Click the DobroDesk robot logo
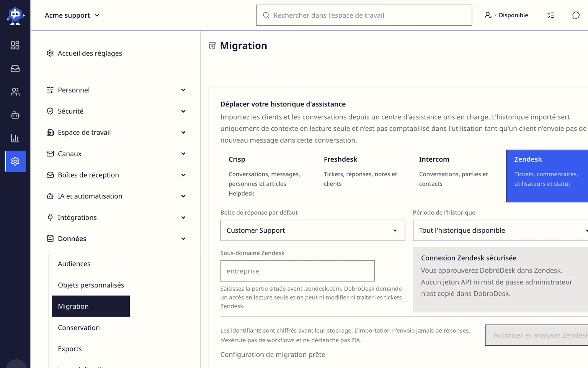588x368 pixels. [x=15, y=16]
